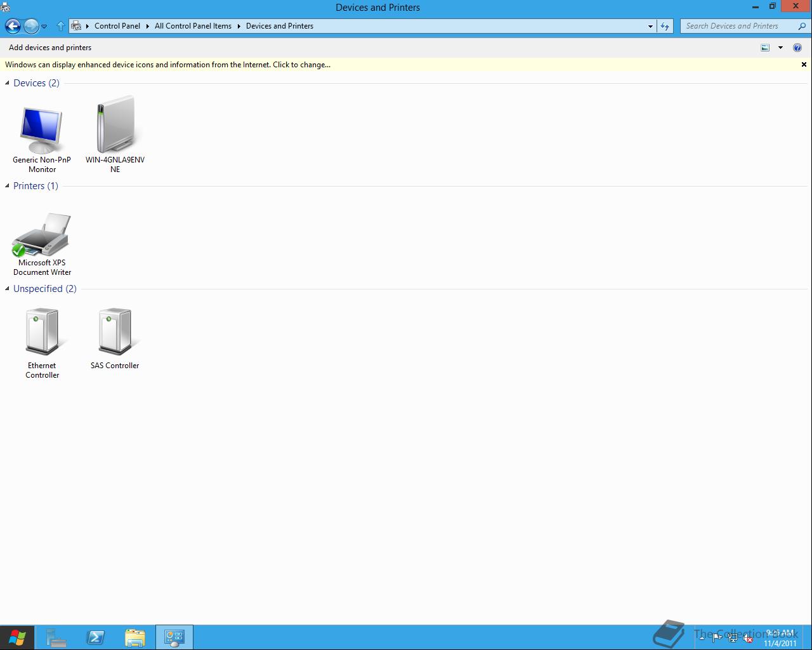Launch PowerShell from the taskbar
Screen dimensions: 812x650
coord(96,637)
